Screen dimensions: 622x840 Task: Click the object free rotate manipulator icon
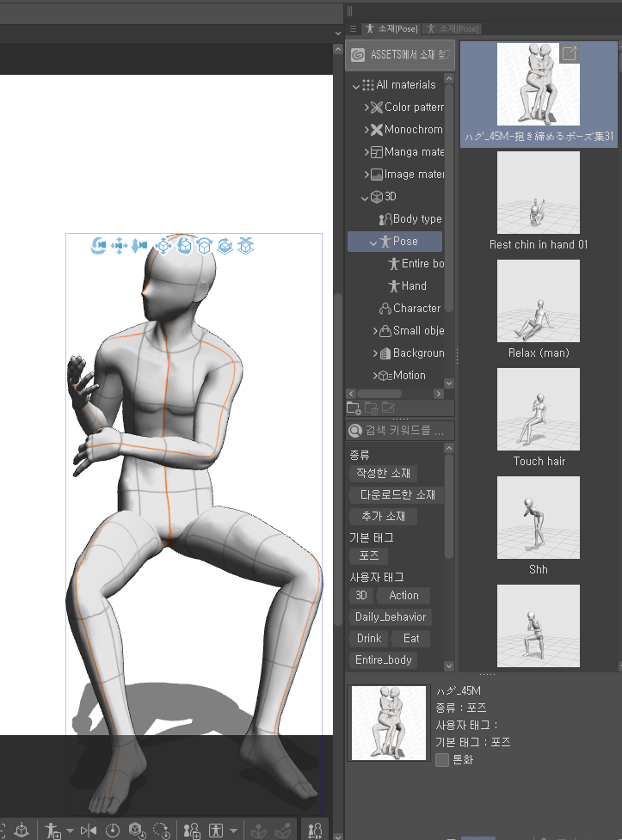click(x=184, y=246)
